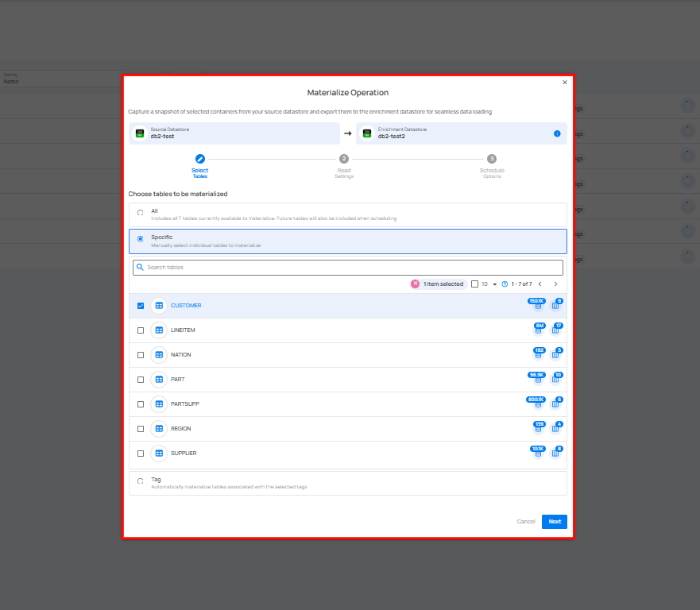Click the source datastore db2-test icon
700x610 pixels.
[x=141, y=133]
